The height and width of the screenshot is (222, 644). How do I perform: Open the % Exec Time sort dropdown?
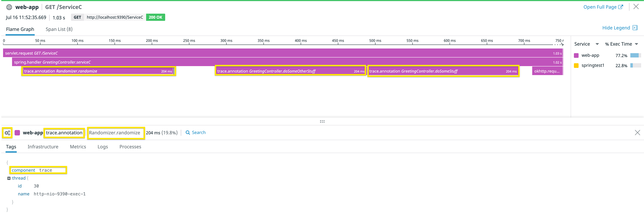click(x=637, y=44)
